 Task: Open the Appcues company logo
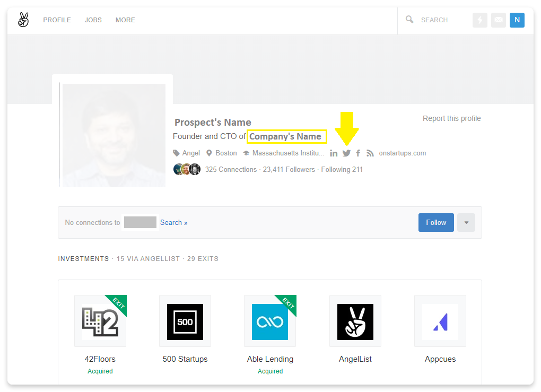pyautogui.click(x=440, y=321)
